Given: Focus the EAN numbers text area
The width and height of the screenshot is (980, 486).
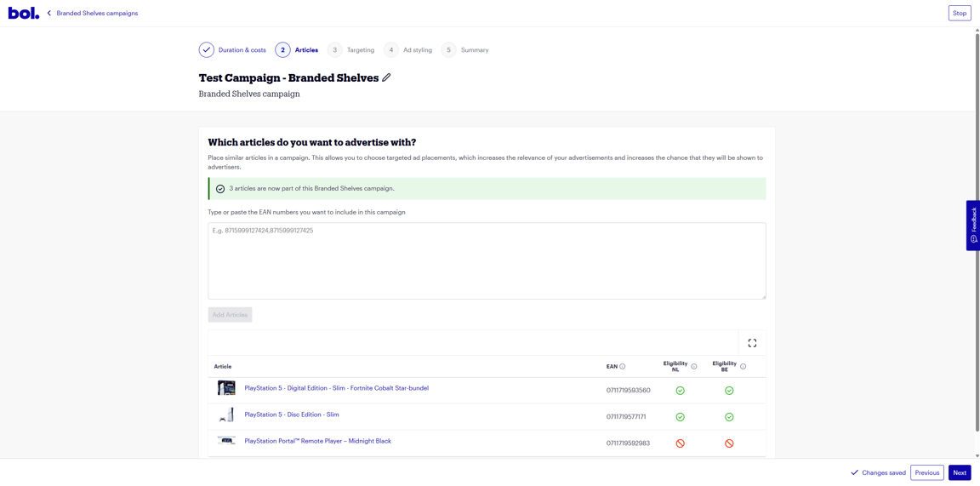Looking at the screenshot, I should coord(487,260).
